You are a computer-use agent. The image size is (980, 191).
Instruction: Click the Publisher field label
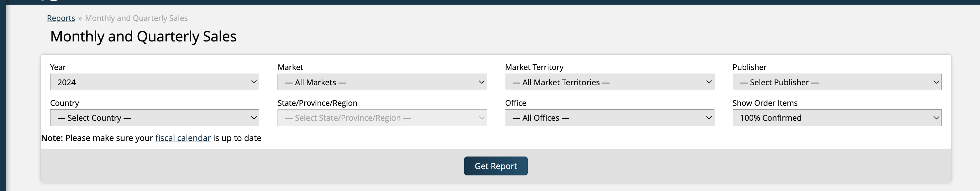pos(749,67)
